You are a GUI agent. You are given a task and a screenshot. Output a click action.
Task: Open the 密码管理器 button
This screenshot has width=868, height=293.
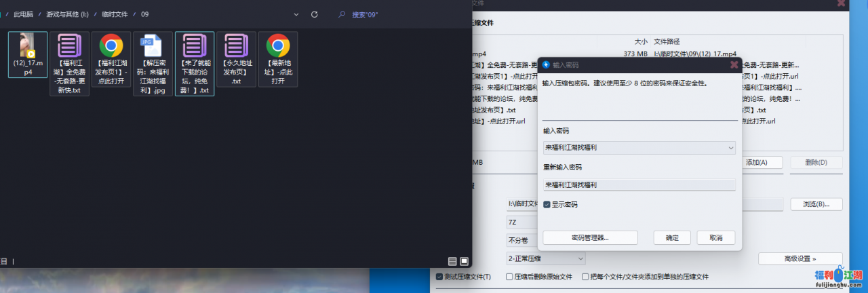[590, 238]
